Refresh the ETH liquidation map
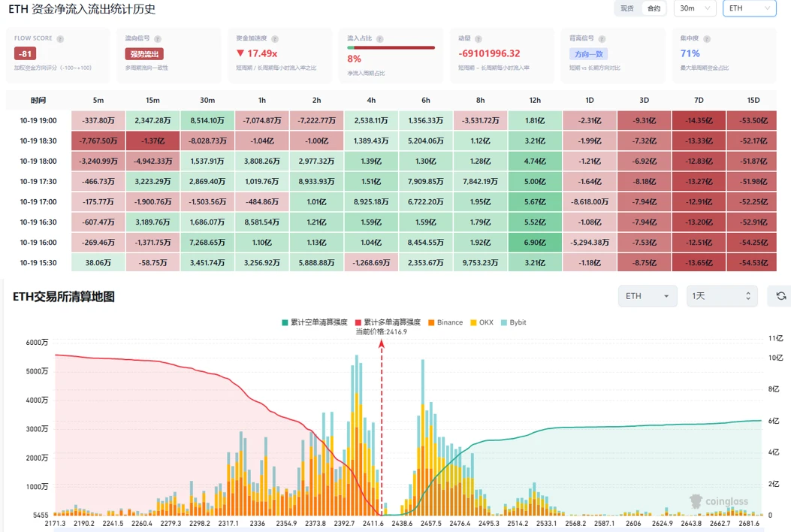791x532 pixels. coord(781,296)
